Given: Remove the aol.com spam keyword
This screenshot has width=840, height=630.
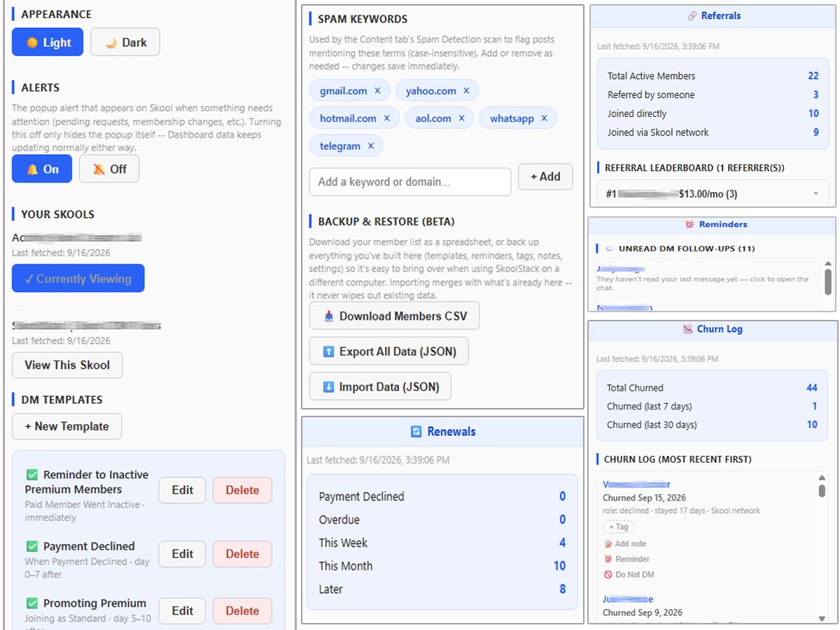Looking at the screenshot, I should click(461, 118).
